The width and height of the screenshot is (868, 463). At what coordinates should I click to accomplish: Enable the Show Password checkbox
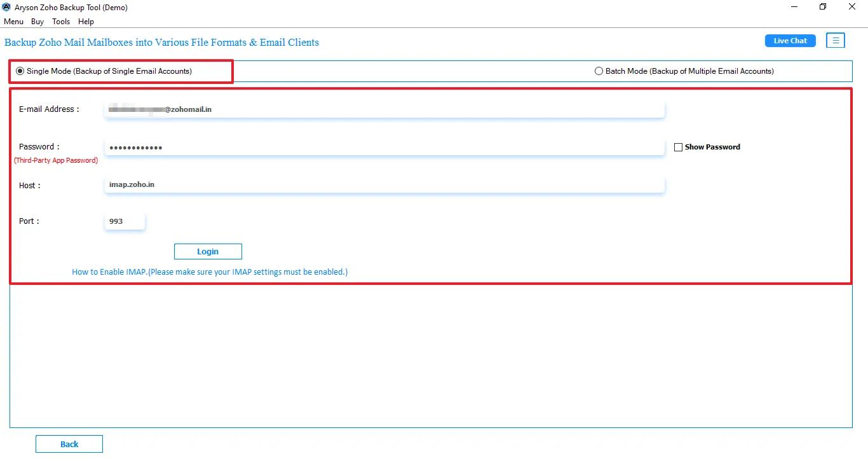[678, 147]
